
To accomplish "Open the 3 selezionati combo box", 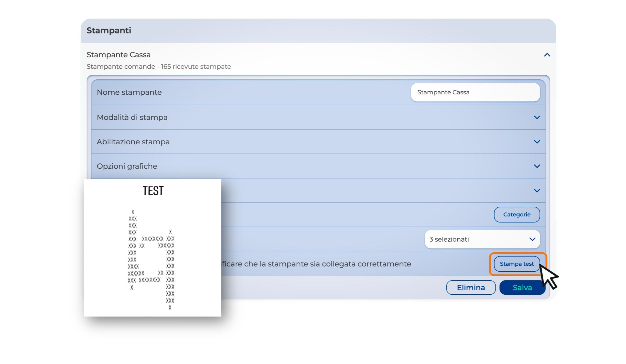I will click(x=472, y=239).
